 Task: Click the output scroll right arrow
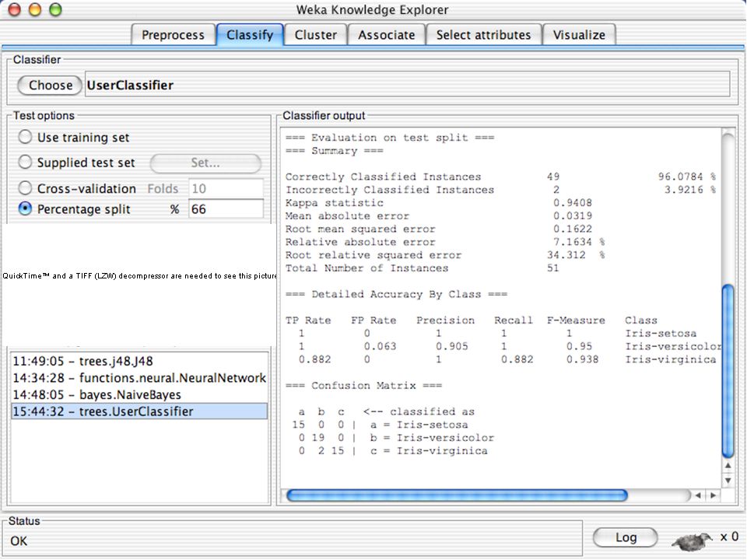click(x=714, y=495)
